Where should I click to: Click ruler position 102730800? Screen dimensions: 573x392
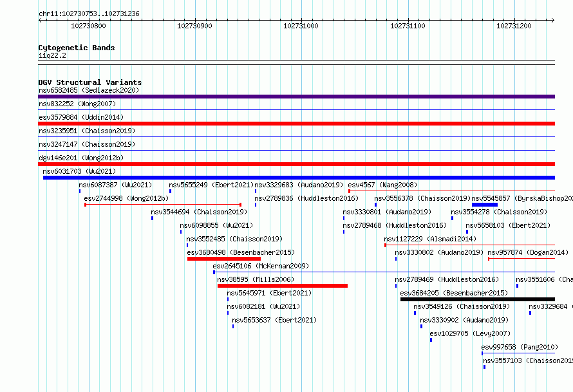tap(88, 26)
